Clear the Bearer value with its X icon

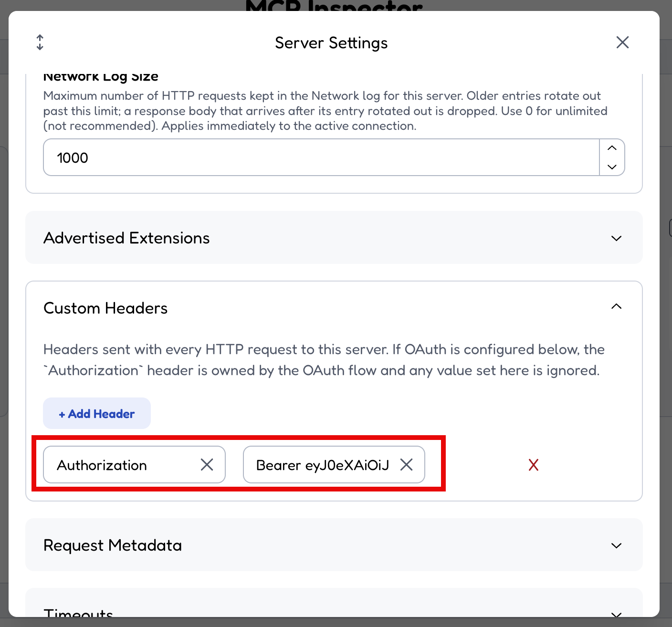(406, 465)
